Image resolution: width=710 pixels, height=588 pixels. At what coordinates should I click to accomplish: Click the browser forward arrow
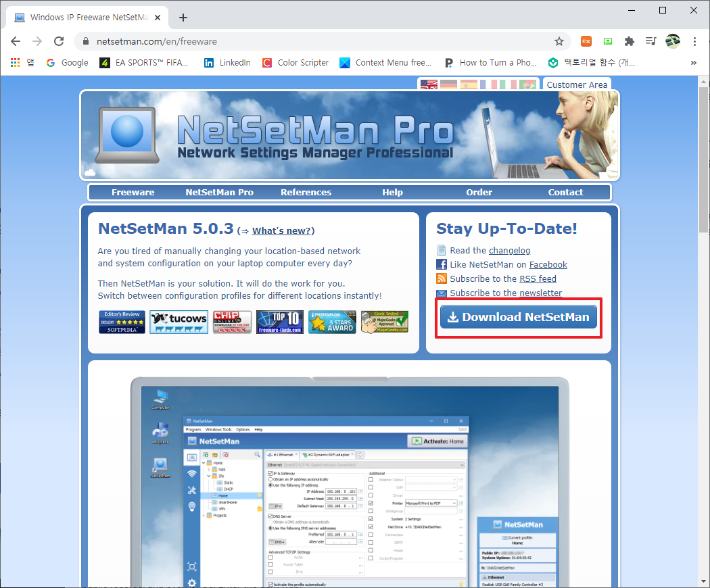point(37,41)
